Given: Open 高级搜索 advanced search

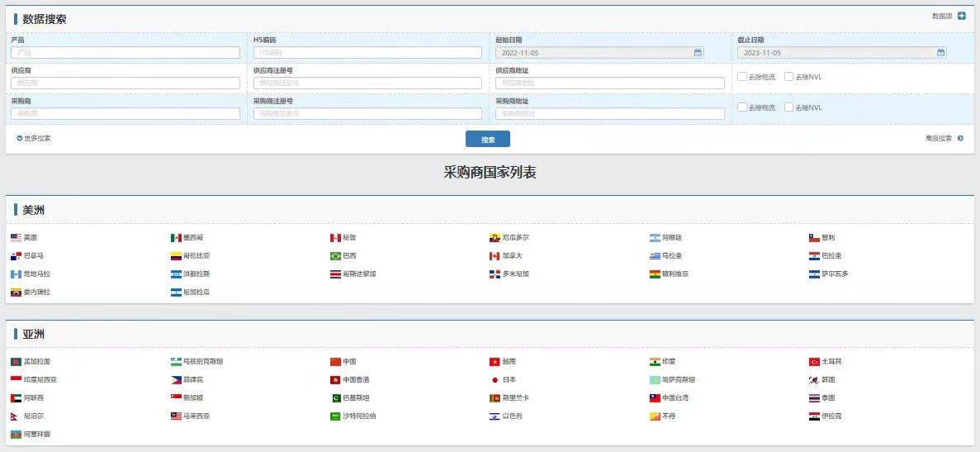Looking at the screenshot, I should tap(944, 139).
